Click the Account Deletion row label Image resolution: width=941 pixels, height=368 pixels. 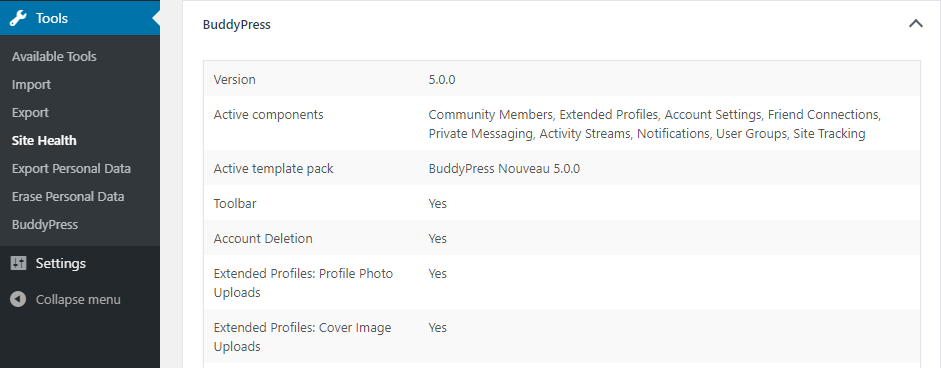[263, 238]
